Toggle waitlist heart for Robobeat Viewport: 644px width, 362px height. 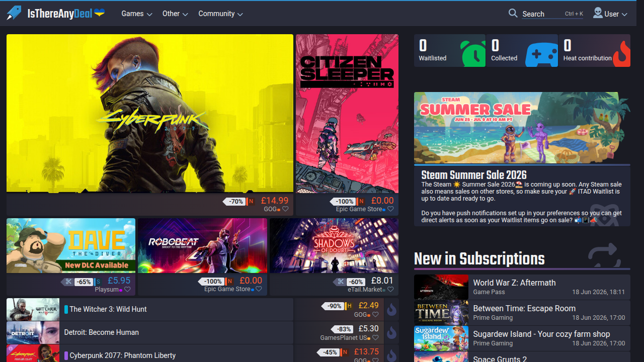click(x=259, y=289)
